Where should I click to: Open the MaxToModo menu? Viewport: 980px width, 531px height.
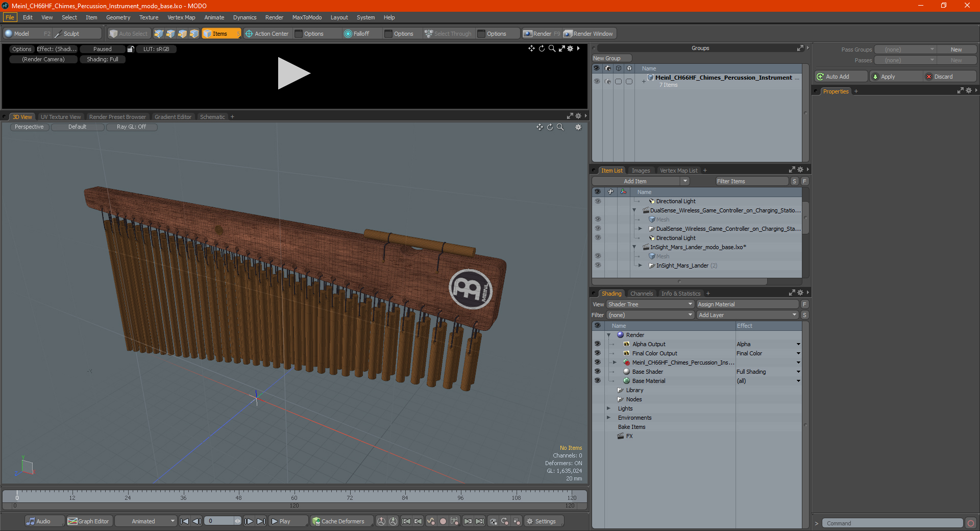point(307,17)
